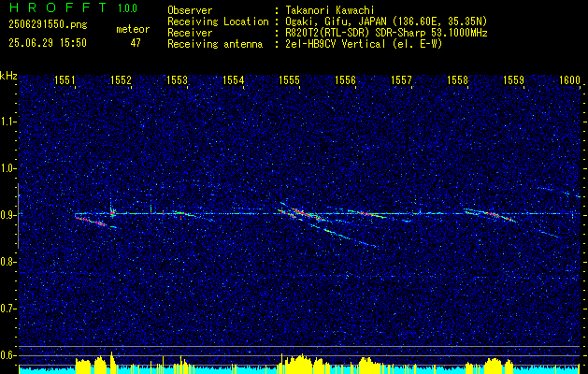The height and width of the screenshot is (374, 588).
Task: Click the 1557 time marker
Action: [401, 79]
